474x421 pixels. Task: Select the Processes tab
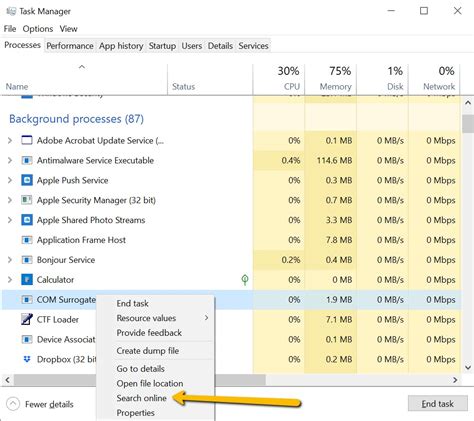point(22,45)
